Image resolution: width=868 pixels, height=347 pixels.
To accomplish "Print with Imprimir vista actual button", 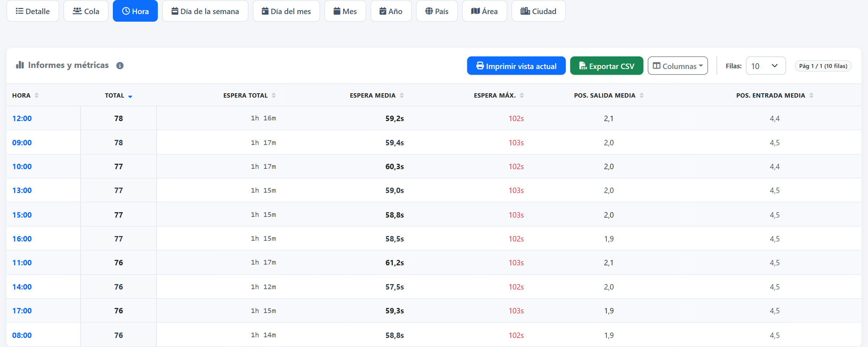I will [516, 66].
